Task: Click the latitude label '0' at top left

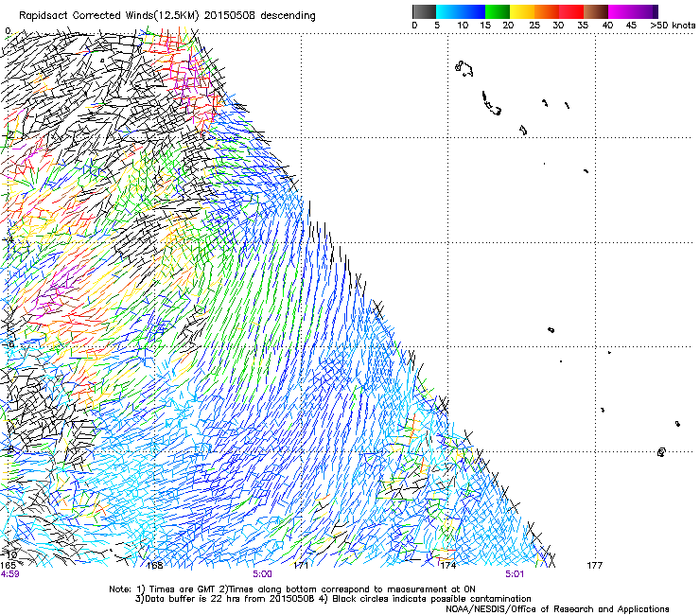Action: pyautogui.click(x=8, y=31)
